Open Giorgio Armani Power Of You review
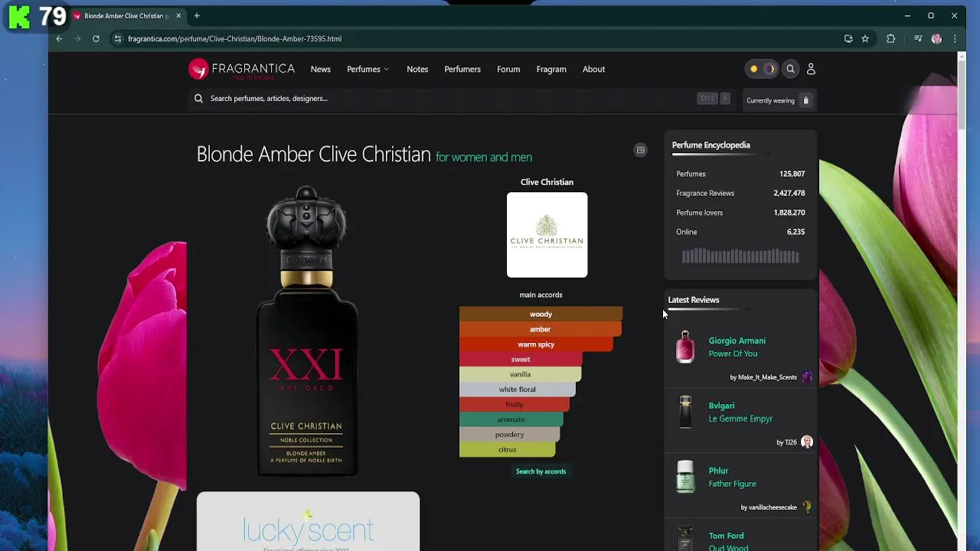This screenshot has width=980, height=551. [x=737, y=347]
